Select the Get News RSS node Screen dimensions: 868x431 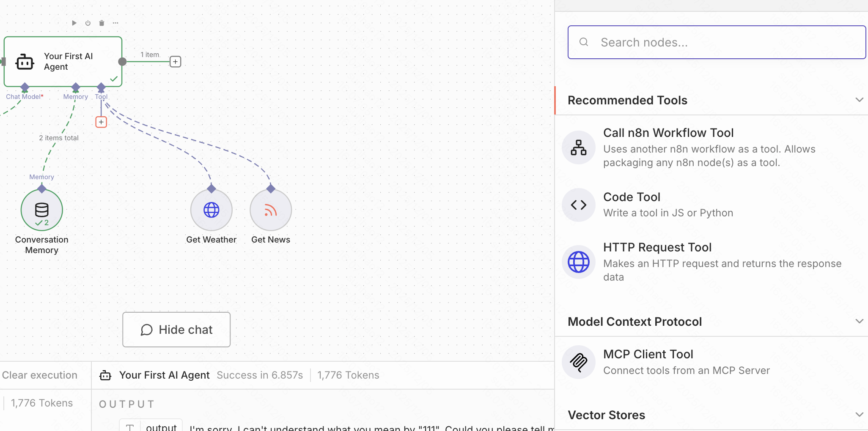point(271,210)
